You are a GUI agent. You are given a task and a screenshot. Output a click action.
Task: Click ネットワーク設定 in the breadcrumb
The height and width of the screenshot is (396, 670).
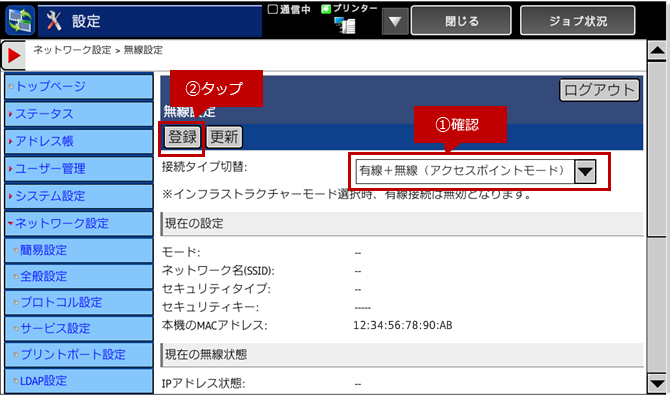pos(72,50)
